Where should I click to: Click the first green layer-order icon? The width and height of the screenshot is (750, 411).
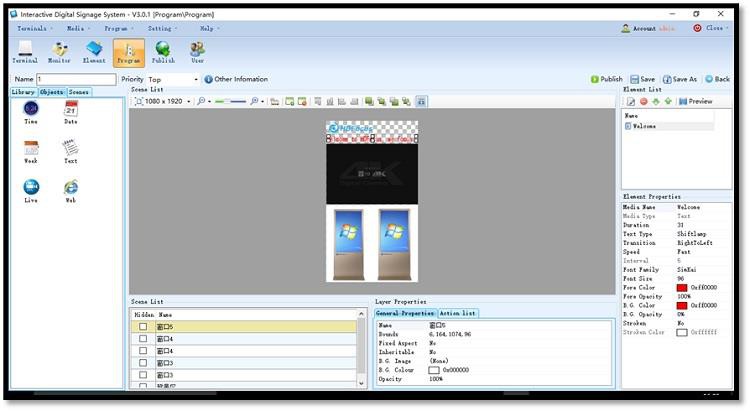pyautogui.click(x=369, y=101)
